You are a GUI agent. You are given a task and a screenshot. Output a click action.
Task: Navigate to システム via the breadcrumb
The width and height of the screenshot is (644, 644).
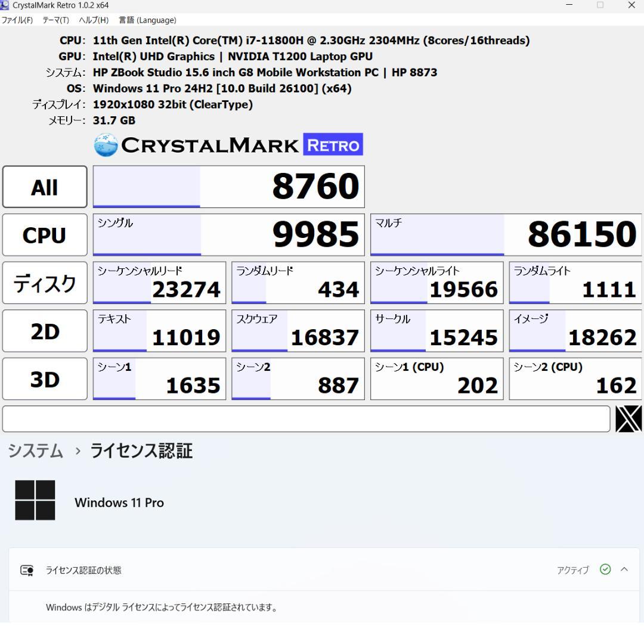[35, 451]
